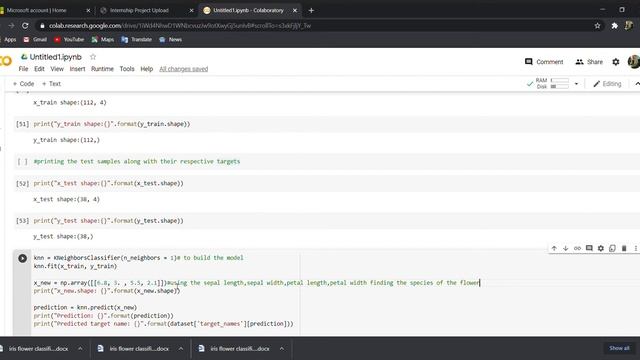Open the Runtime menu
Image resolution: width=640 pixels, height=360 pixels.
click(x=102, y=69)
